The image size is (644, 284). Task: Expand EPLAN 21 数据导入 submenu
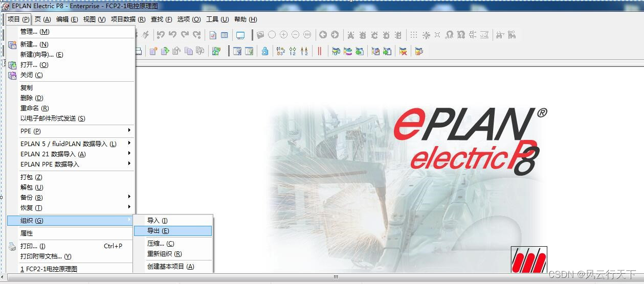pyautogui.click(x=70, y=154)
